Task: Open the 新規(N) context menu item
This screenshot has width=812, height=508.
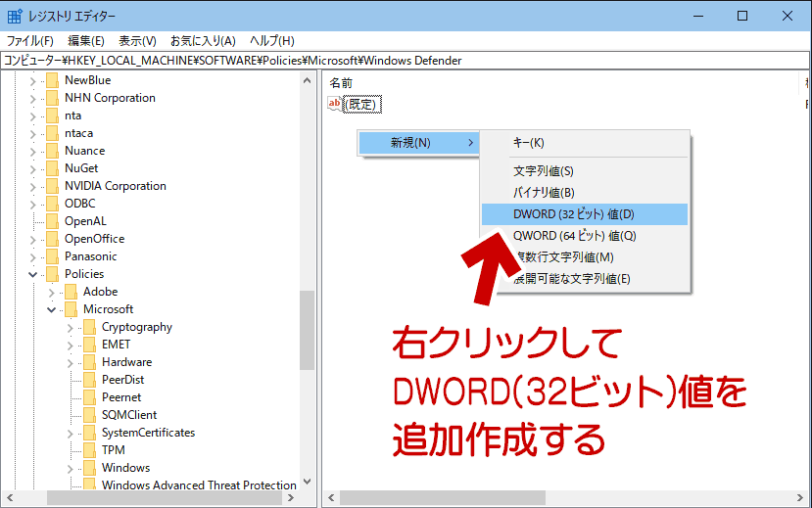Action: 418,143
